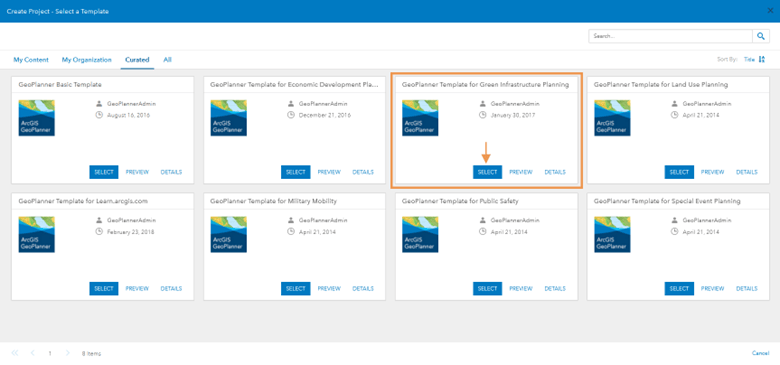Image resolution: width=780 pixels, height=365 pixels.
Task: Click the Green Infrastructure template thumbnail
Action: 420,118
